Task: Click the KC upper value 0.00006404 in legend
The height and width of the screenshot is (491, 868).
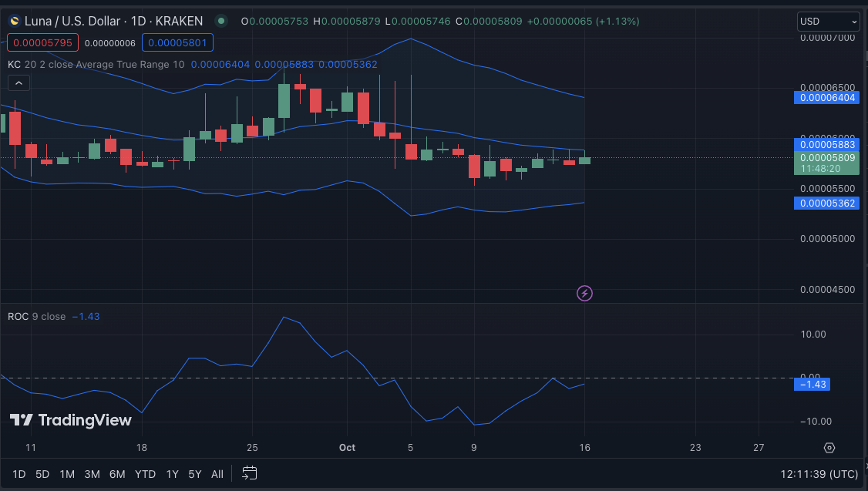Action: pos(220,64)
